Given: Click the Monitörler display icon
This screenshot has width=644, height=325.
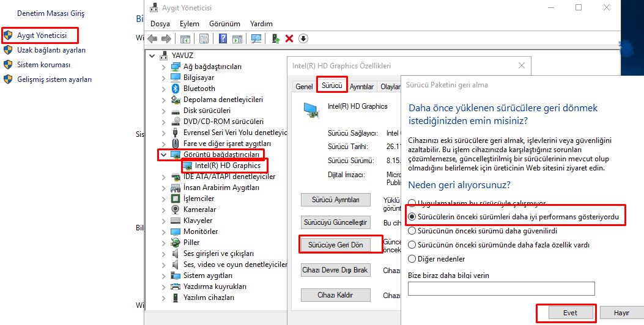Looking at the screenshot, I should click(176, 232).
